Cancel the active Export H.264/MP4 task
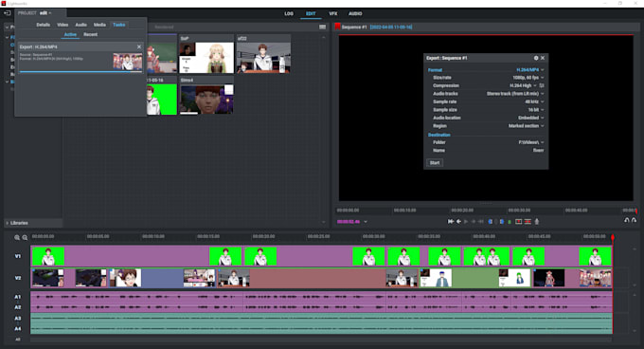This screenshot has height=349, width=644. 139,46
